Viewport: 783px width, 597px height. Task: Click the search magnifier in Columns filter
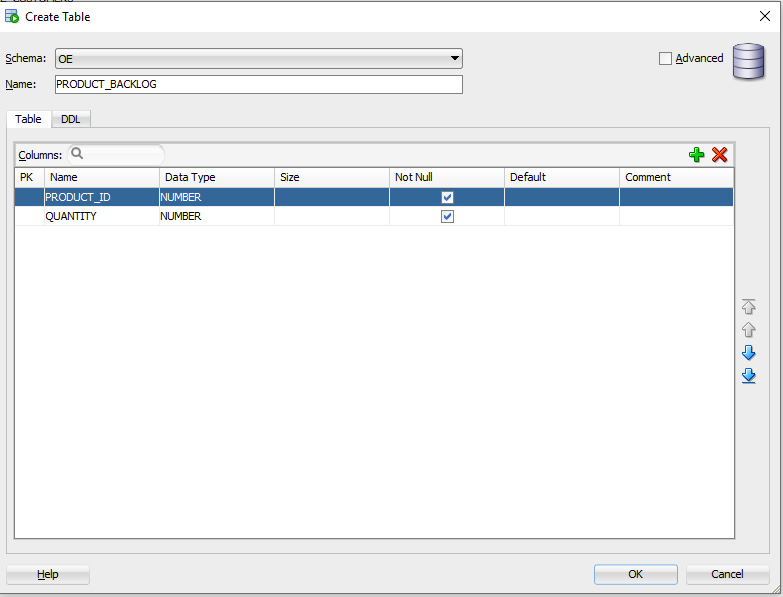(77, 155)
